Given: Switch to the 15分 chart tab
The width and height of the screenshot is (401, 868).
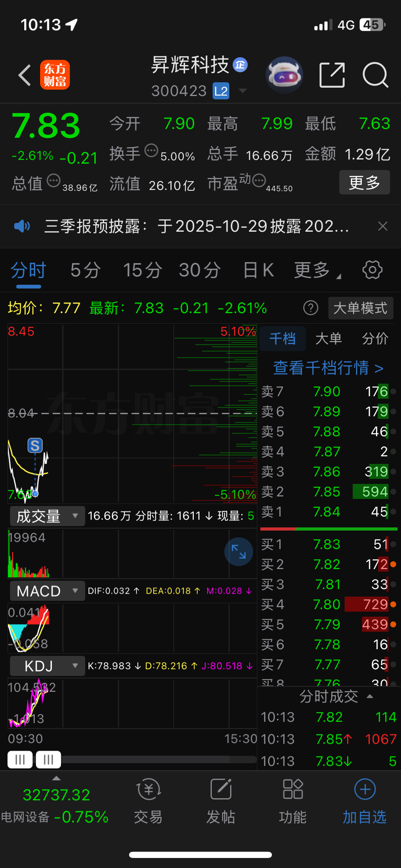Looking at the screenshot, I should [142, 271].
